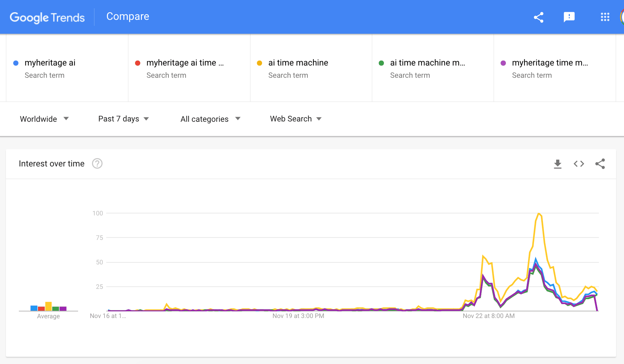Open help for Interest over time

(97, 163)
